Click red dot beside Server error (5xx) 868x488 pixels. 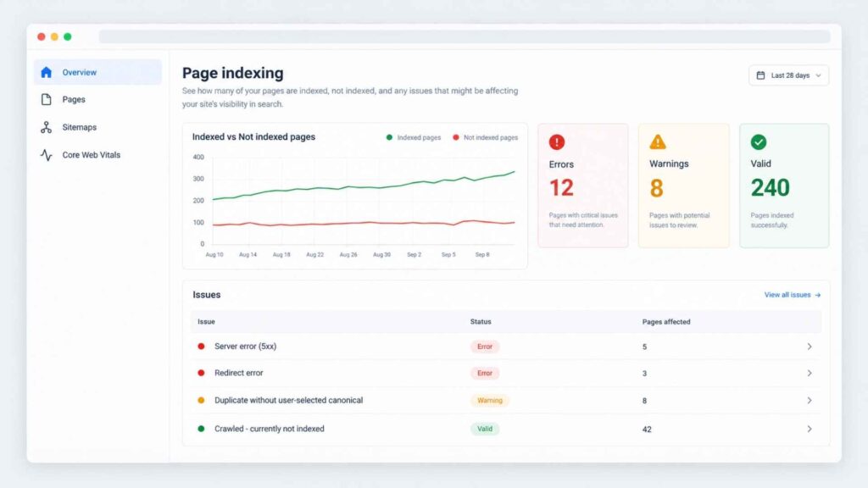(201, 347)
